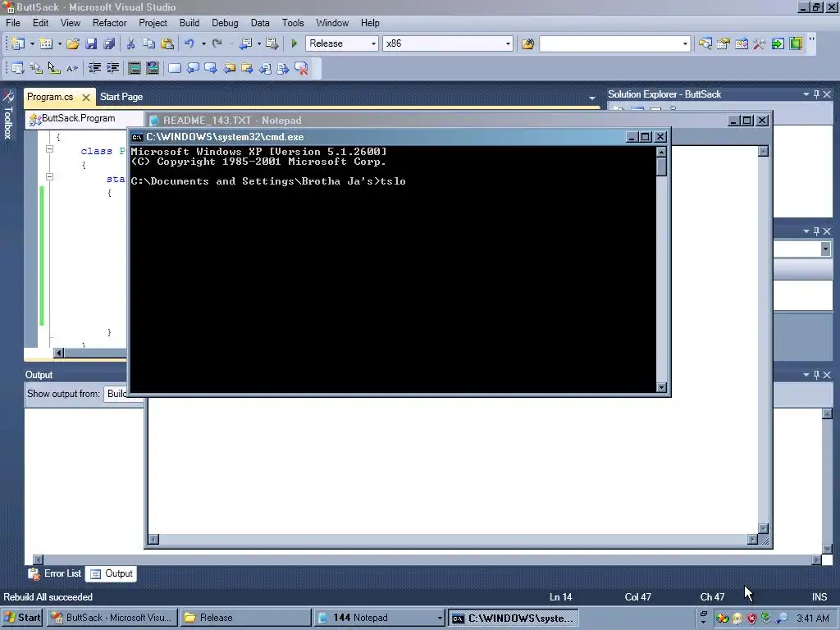Image resolution: width=840 pixels, height=630 pixels.
Task: Collapse the class code region
Action: (49, 149)
